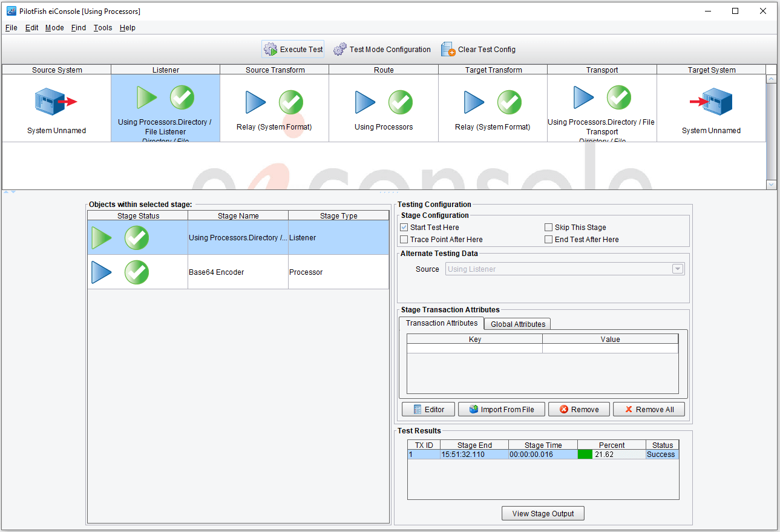Click the Stage Name column header
The height and width of the screenshot is (532, 780).
238,215
